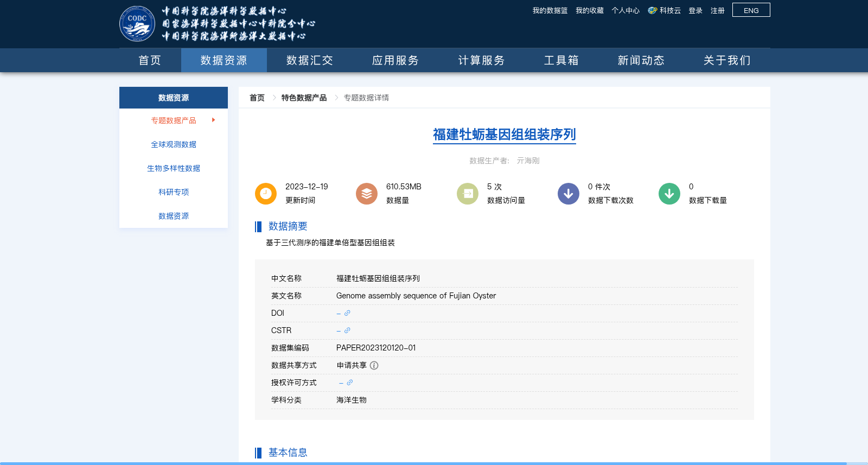
Task: Click the 海洋生物 subject classification value
Action: click(352, 400)
